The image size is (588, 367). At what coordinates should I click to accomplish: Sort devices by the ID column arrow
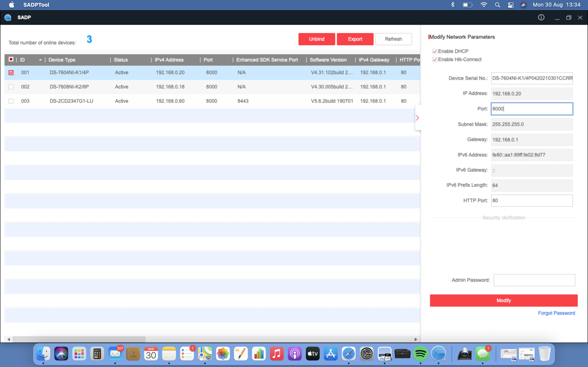pos(40,60)
